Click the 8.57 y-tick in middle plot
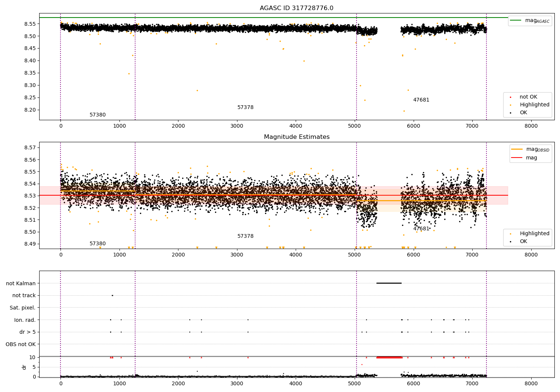 click(x=30, y=148)
